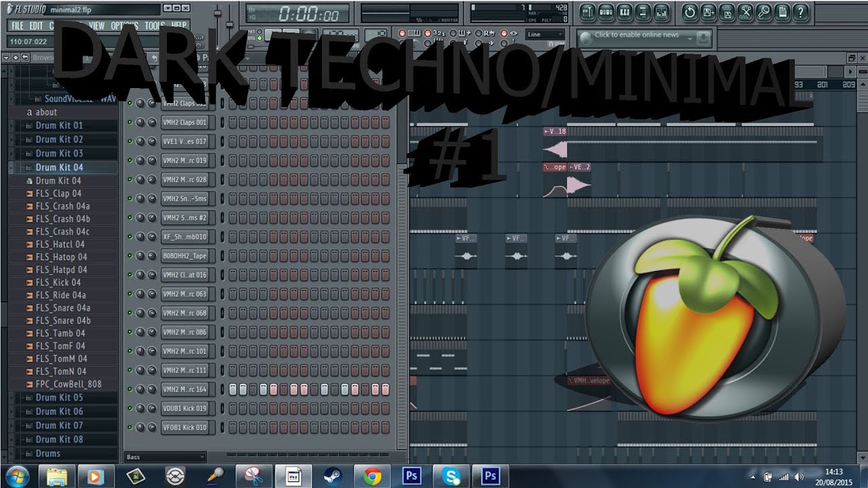The width and height of the screenshot is (868, 488).
Task: Open Skype from taskbar
Action: point(450,476)
